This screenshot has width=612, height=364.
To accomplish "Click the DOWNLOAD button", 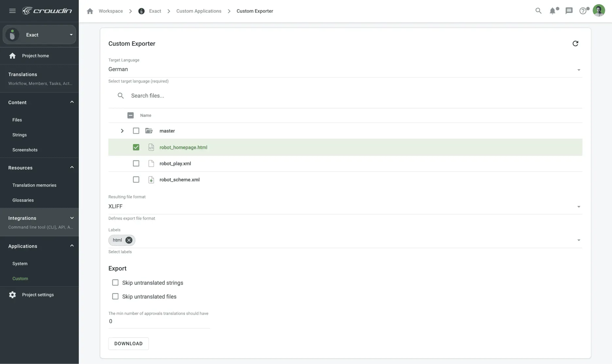I will click(128, 343).
